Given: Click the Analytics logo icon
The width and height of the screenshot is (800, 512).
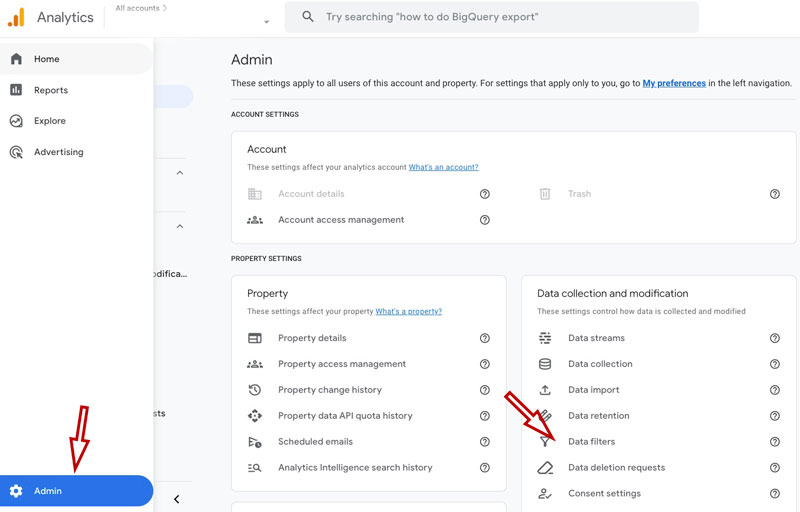Looking at the screenshot, I should click(16, 17).
